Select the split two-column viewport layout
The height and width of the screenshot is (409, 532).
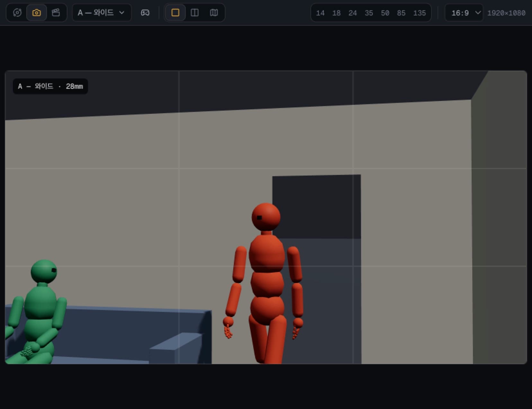pyautogui.click(x=195, y=13)
